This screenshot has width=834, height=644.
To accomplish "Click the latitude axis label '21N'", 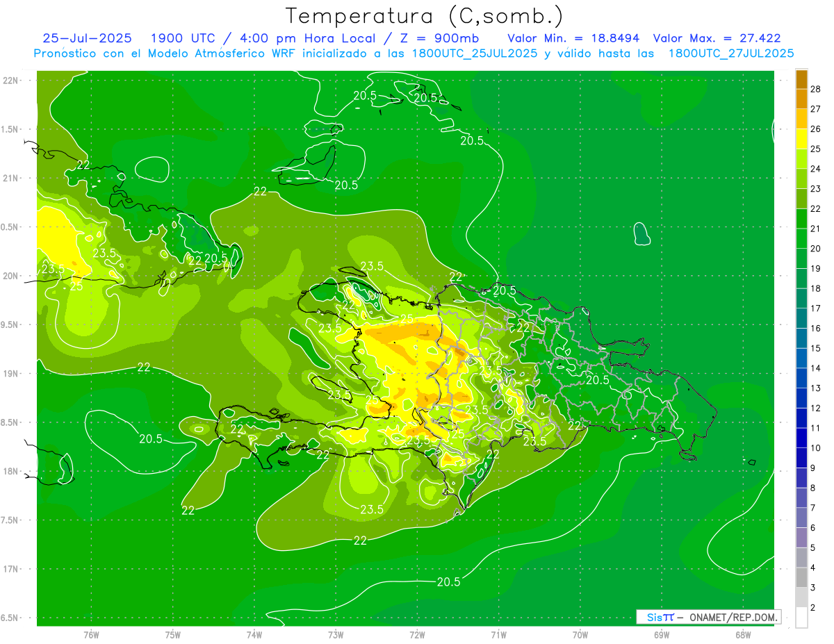I will [12, 178].
